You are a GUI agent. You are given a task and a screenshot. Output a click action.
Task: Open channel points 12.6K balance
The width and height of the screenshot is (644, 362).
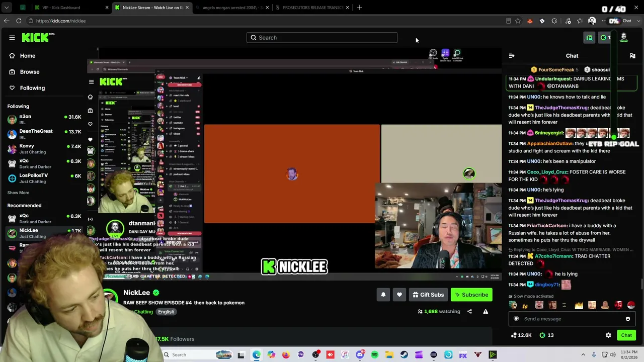coord(521,335)
